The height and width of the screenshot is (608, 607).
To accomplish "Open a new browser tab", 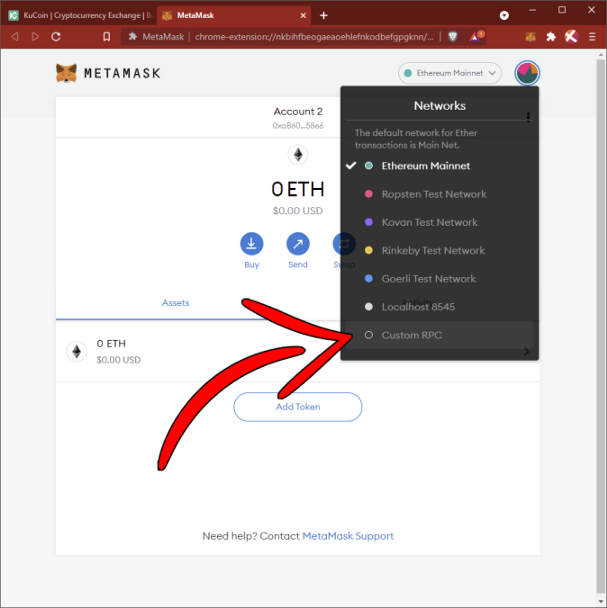I will pos(323,16).
